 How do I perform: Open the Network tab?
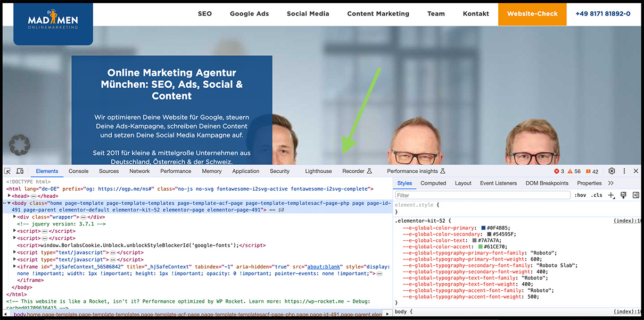pyautogui.click(x=139, y=171)
